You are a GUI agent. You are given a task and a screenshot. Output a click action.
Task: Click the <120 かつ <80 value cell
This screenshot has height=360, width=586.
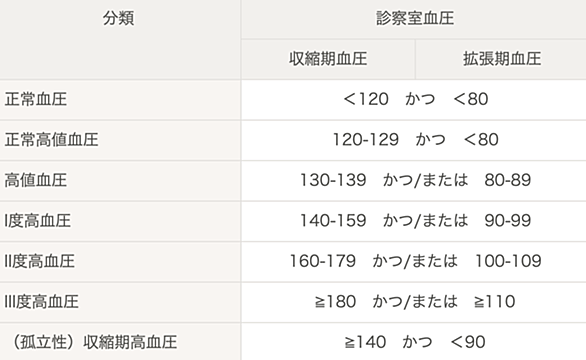pyautogui.click(x=414, y=100)
